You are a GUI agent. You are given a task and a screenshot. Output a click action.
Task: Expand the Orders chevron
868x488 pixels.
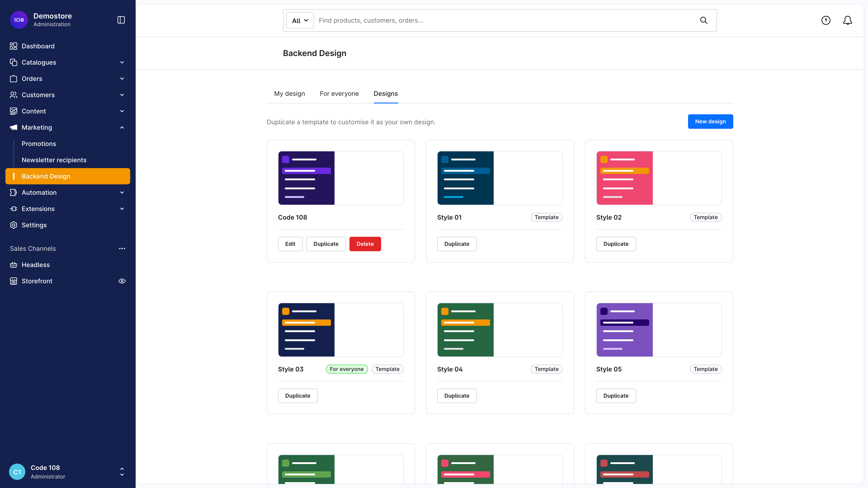122,78
